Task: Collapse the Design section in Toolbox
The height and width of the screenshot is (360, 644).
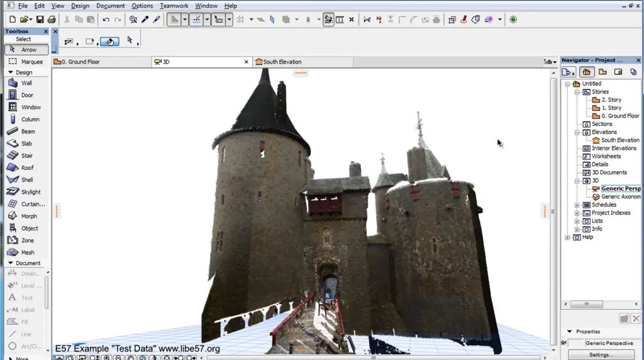Action: (11, 72)
